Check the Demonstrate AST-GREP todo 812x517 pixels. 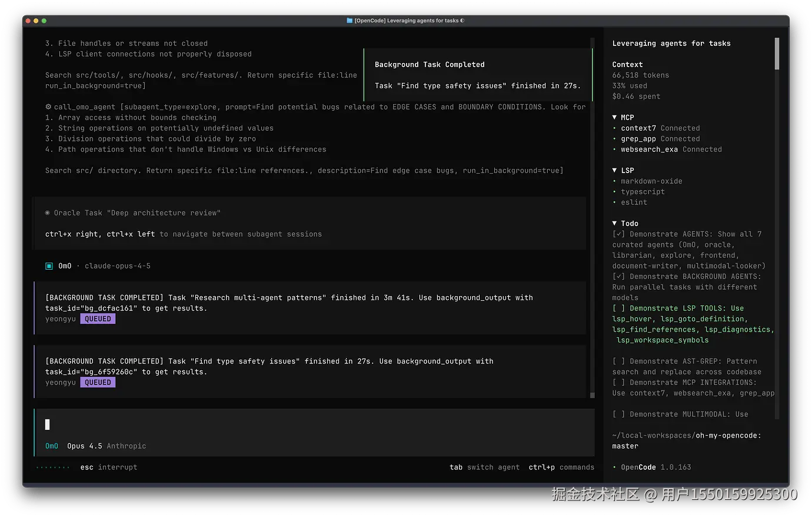[618, 362]
